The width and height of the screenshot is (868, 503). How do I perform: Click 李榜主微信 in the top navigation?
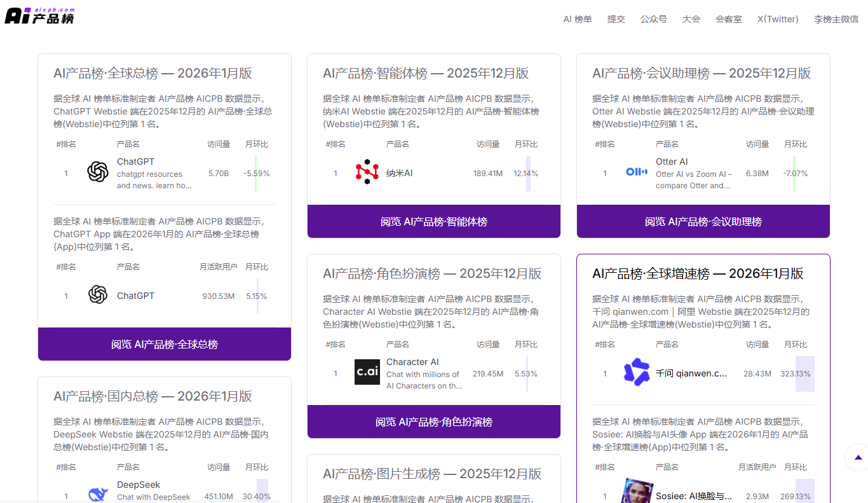click(836, 19)
